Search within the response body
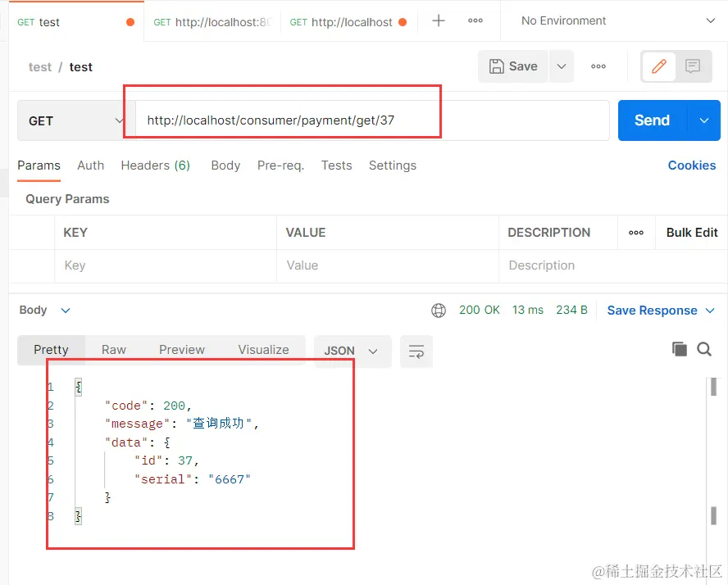The image size is (728, 585). (704, 349)
